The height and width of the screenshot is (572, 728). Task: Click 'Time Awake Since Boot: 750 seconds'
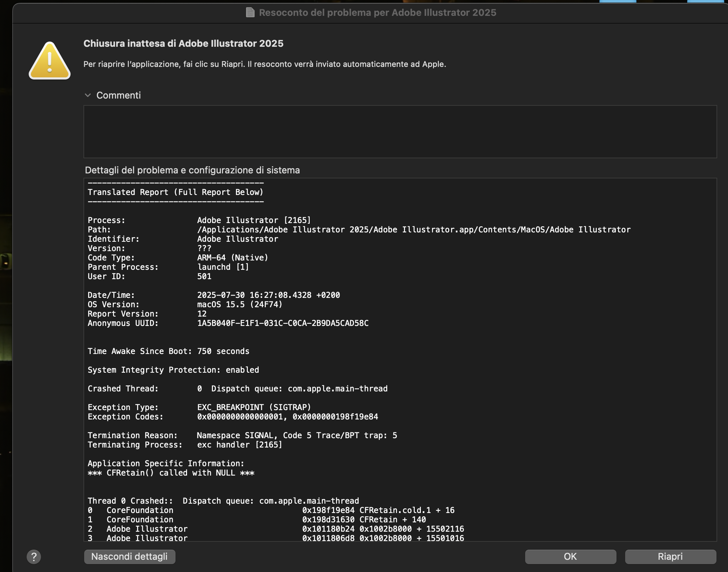pyautogui.click(x=168, y=351)
